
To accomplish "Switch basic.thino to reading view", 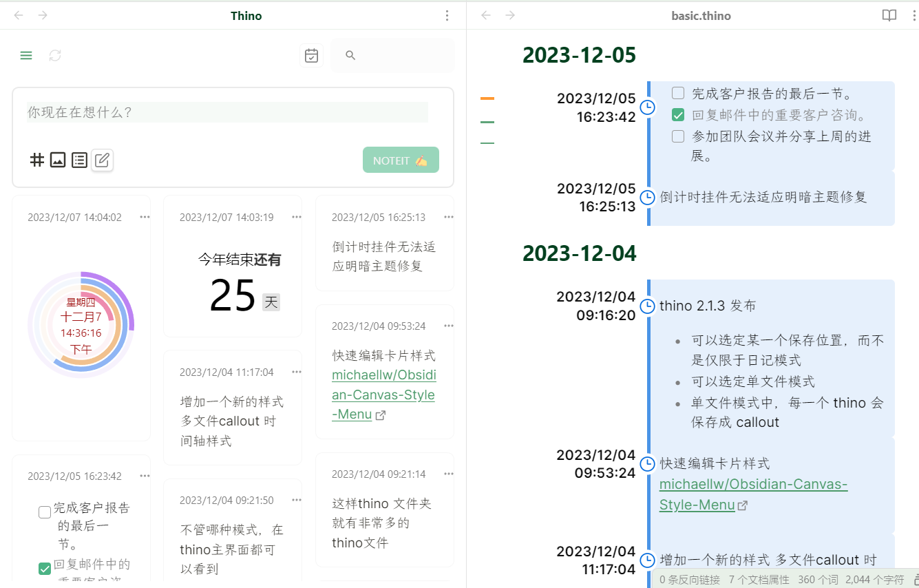I will click(889, 15).
